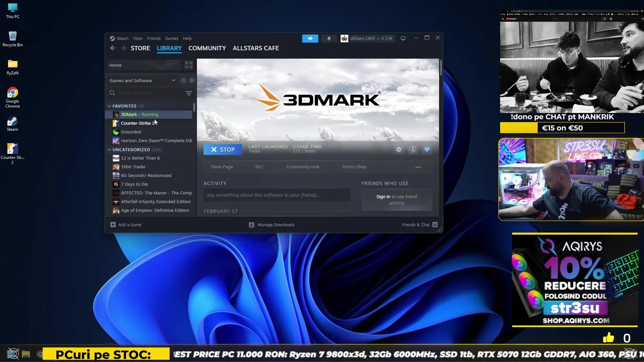
Task: Go to the COMMUNITY tab
Action: click(207, 48)
